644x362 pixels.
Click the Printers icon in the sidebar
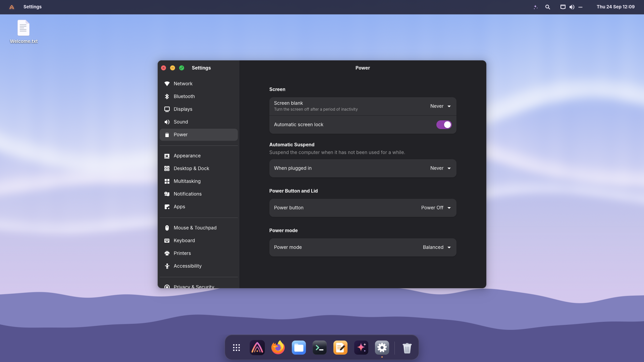click(x=167, y=253)
